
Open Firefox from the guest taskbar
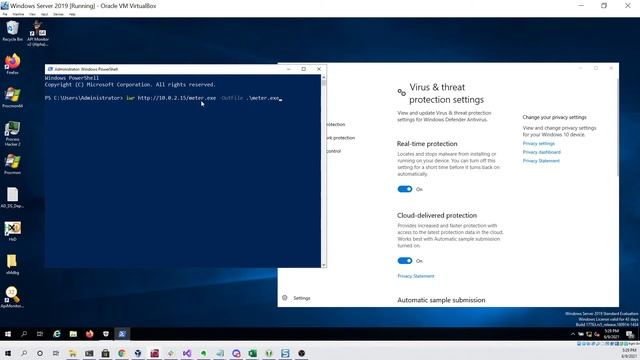pos(89,334)
